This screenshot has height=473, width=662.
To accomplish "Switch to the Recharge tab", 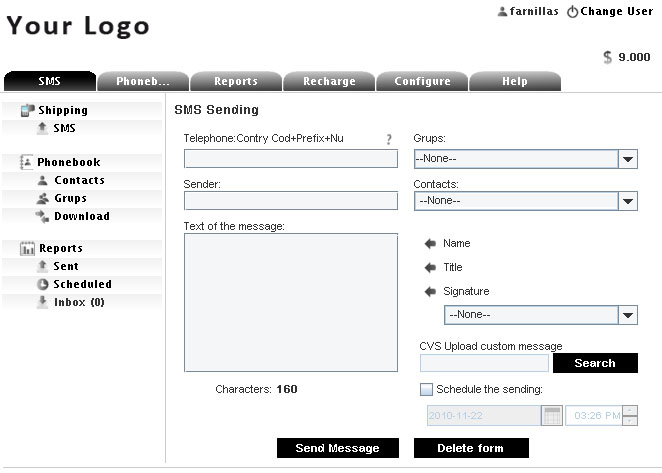I will [329, 81].
